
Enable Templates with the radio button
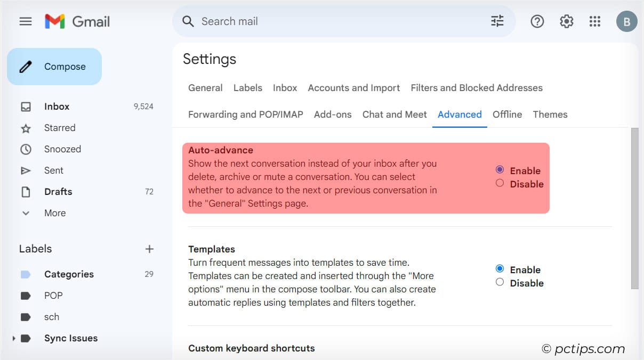tap(500, 269)
